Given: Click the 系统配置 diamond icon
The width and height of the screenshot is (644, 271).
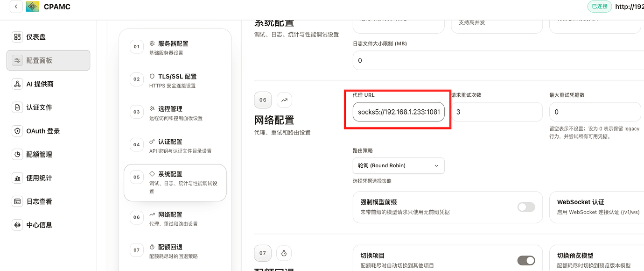Looking at the screenshot, I should [x=152, y=174].
